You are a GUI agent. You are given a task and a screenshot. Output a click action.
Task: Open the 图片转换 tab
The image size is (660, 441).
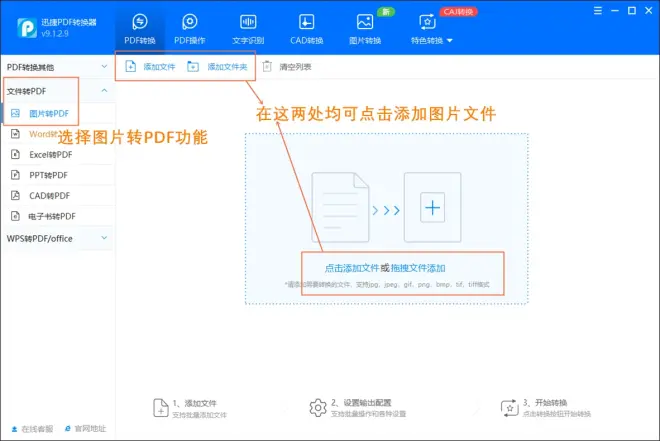point(365,29)
